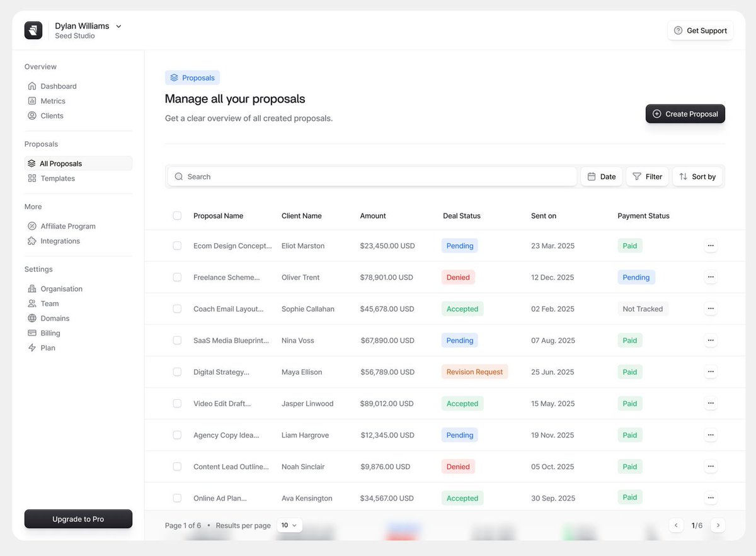Image resolution: width=756 pixels, height=556 pixels.
Task: Open the Sort by menu
Action: click(x=698, y=177)
